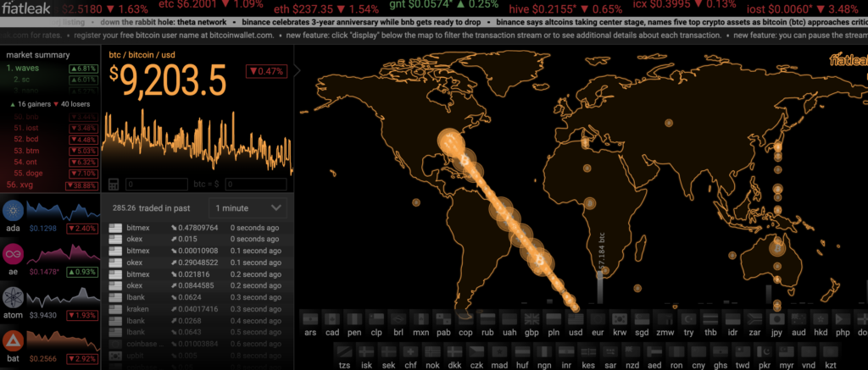The height and width of the screenshot is (370, 868).
Task: Choose the rub currency flag
Action: 487,319
